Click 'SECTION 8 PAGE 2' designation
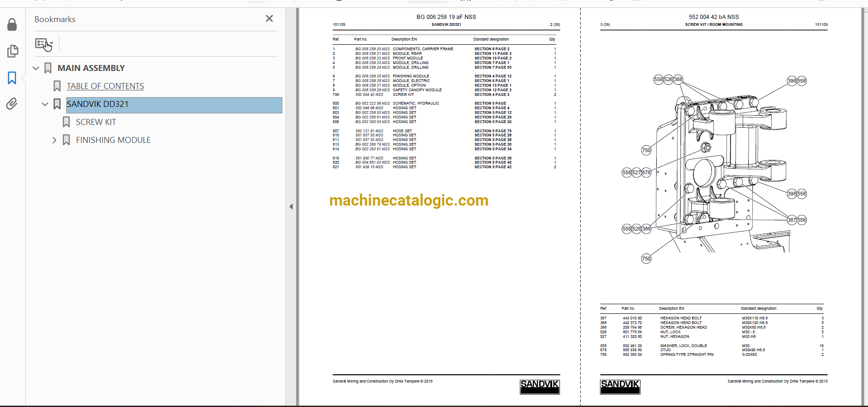Viewport: 868px width, 407px height. (492, 49)
